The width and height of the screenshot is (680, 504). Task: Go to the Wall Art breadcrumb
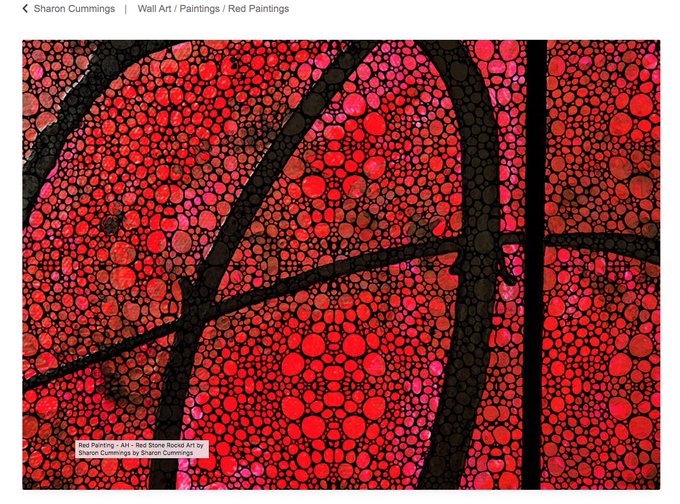154,9
